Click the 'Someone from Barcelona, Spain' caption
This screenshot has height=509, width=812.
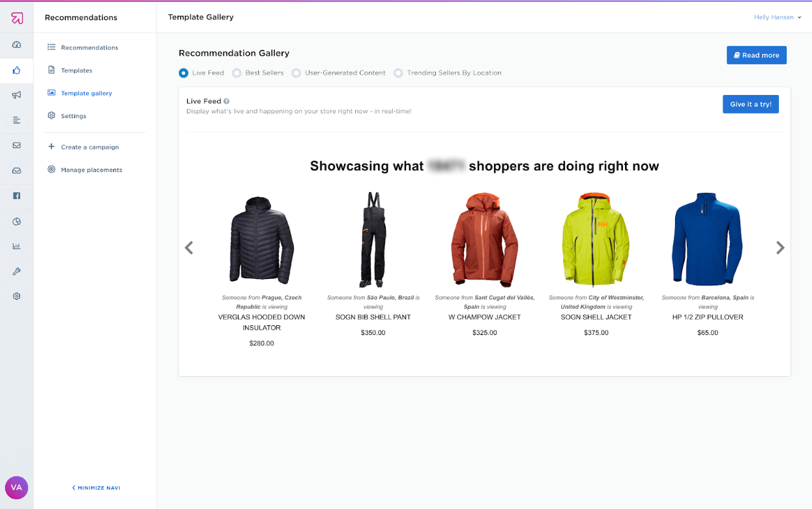click(x=708, y=302)
